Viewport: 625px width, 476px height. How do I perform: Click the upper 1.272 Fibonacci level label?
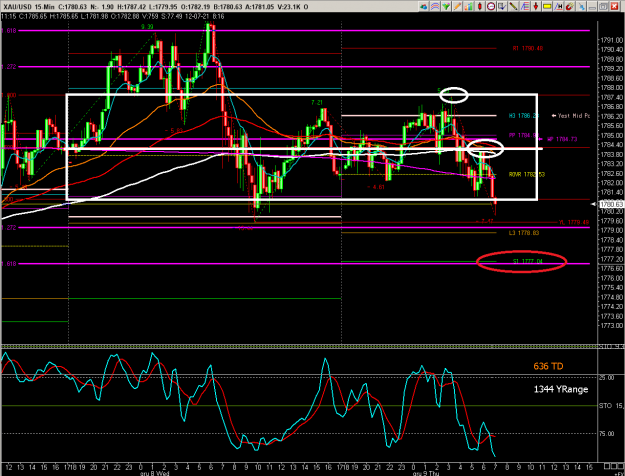pyautogui.click(x=9, y=67)
